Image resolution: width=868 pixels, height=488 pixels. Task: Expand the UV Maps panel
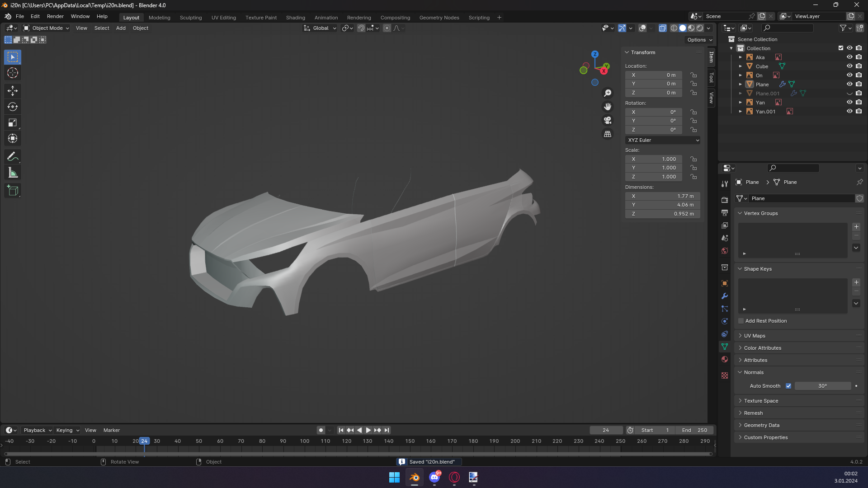tap(755, 336)
